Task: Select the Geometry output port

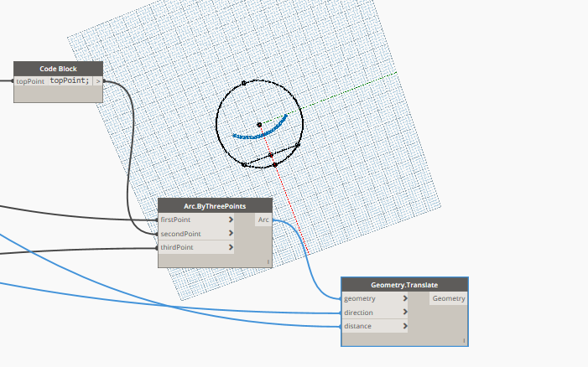Action: point(449,298)
